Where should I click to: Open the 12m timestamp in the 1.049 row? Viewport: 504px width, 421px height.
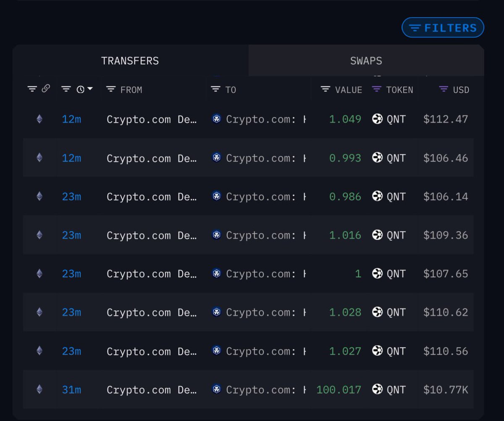click(71, 119)
